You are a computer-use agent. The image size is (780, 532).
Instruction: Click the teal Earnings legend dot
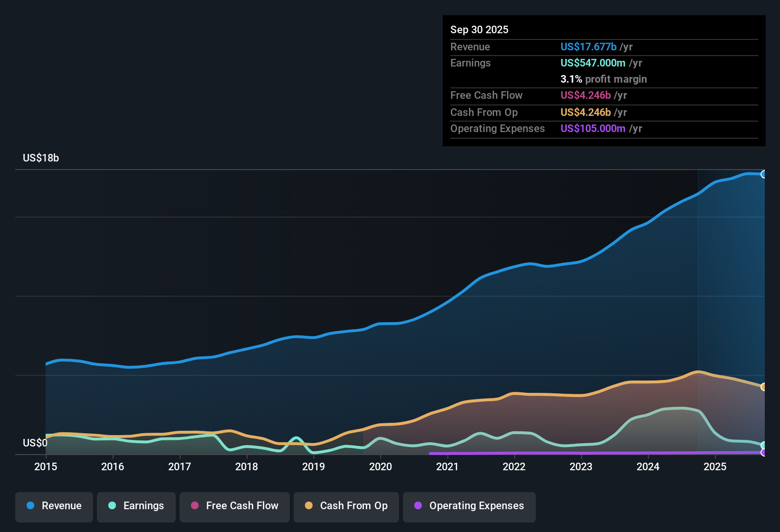pyautogui.click(x=113, y=506)
